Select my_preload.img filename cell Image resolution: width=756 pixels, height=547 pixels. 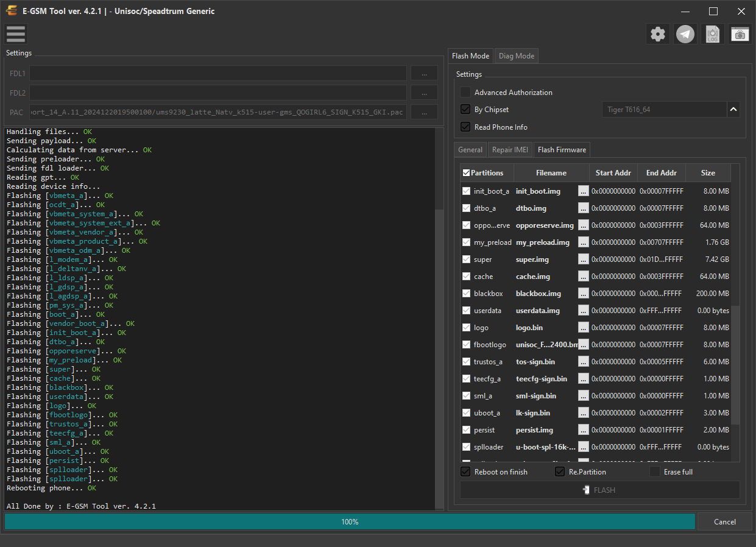click(x=543, y=242)
